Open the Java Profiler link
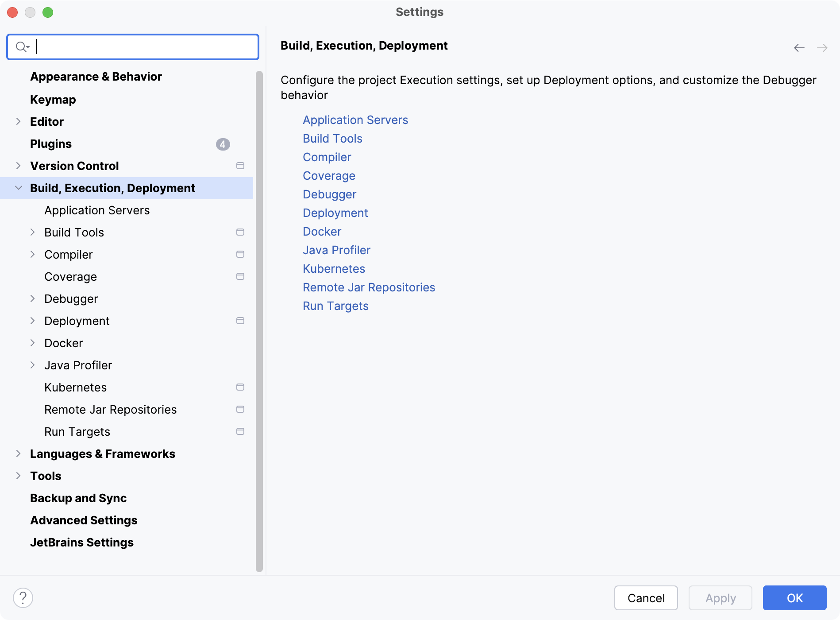 [x=336, y=250]
